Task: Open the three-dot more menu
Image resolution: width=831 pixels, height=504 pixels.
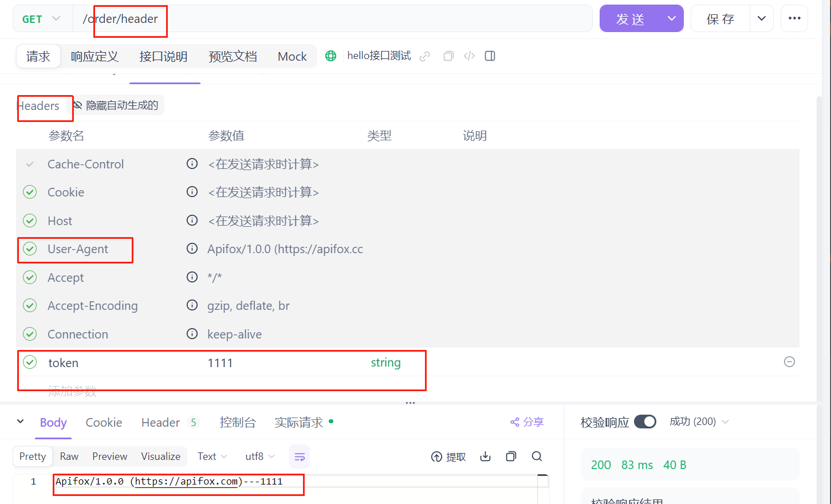Action: tap(794, 18)
